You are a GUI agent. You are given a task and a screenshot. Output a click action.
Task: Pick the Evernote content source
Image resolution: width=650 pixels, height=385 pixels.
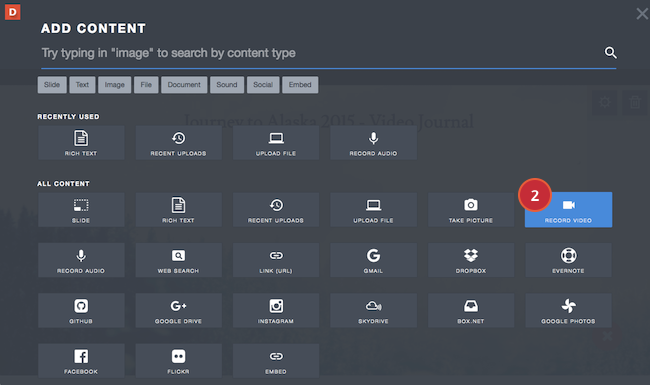click(568, 260)
